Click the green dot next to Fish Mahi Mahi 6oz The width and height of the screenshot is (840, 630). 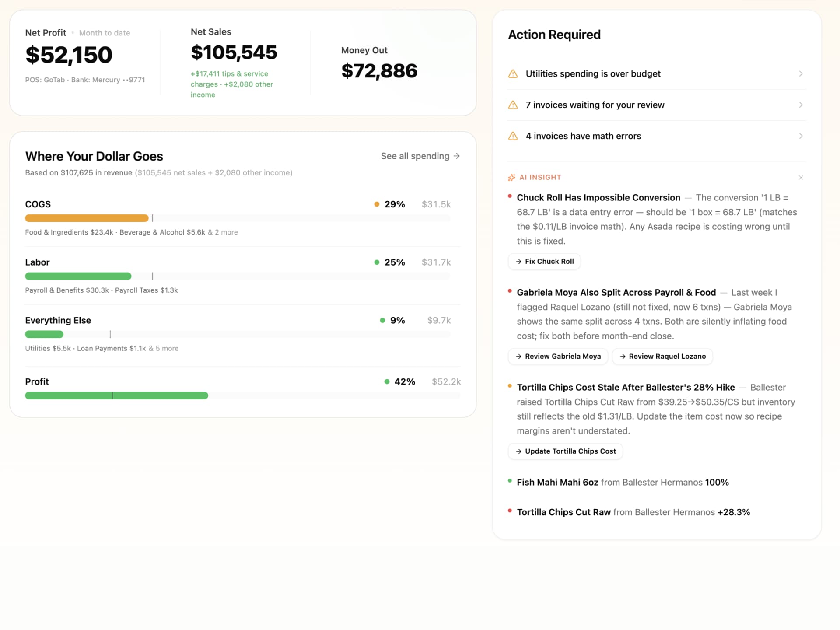pos(509,480)
